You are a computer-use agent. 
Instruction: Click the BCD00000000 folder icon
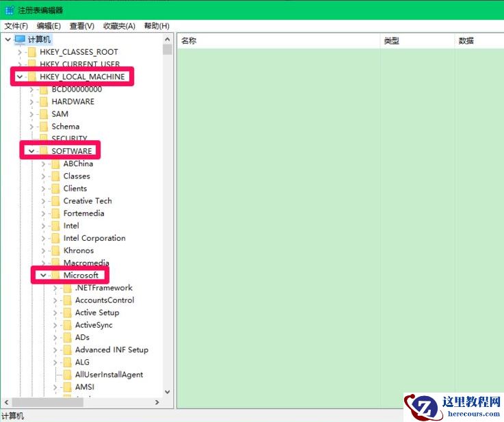click(x=44, y=90)
